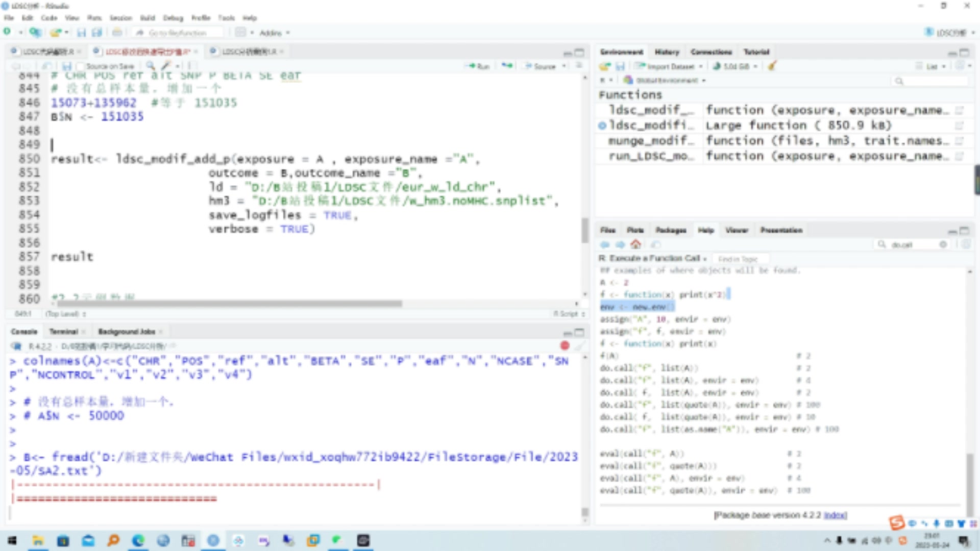The image size is (980, 551).
Task: Switch to the History tab
Action: 667,52
